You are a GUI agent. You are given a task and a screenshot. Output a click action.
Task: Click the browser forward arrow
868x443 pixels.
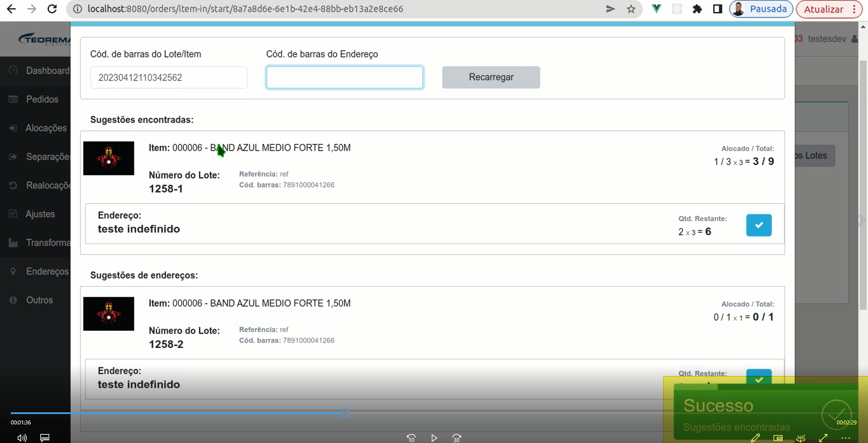click(31, 9)
